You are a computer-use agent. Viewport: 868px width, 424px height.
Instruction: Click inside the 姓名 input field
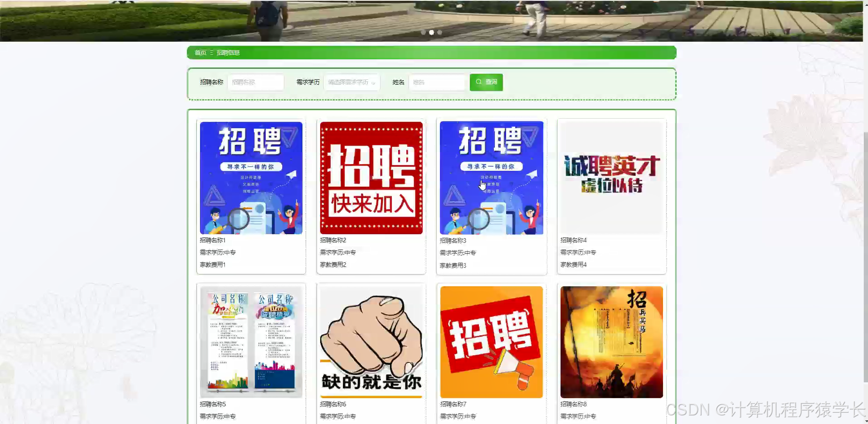[437, 82]
